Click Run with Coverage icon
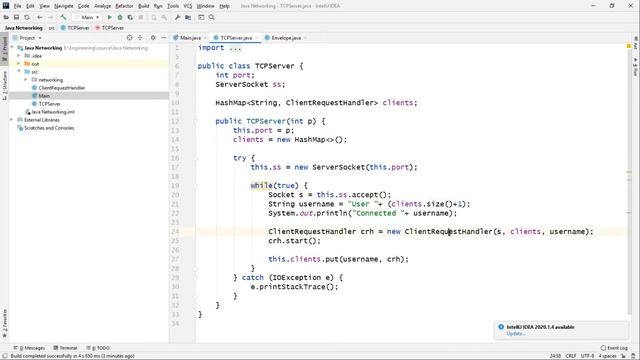Screen dimensions: 640x360 (130, 18)
